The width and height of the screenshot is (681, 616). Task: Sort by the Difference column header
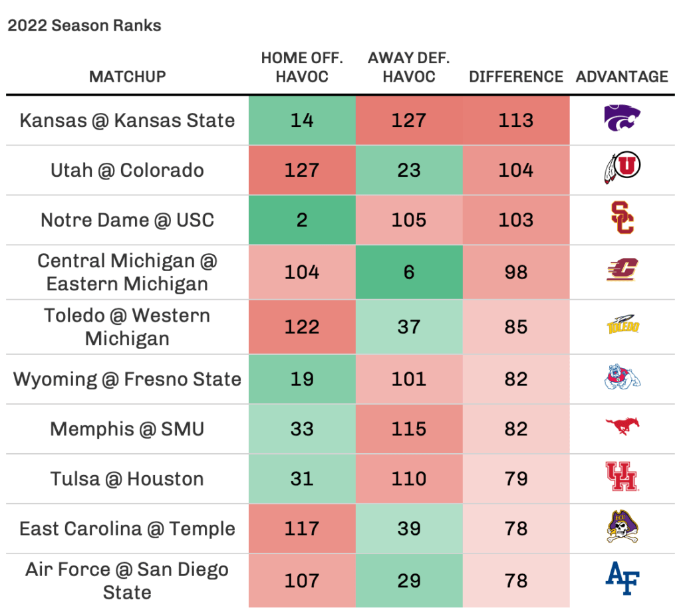coord(516,76)
